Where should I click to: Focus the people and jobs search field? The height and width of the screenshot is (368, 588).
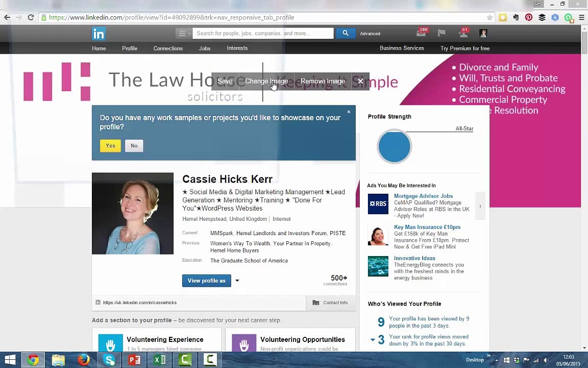point(263,33)
